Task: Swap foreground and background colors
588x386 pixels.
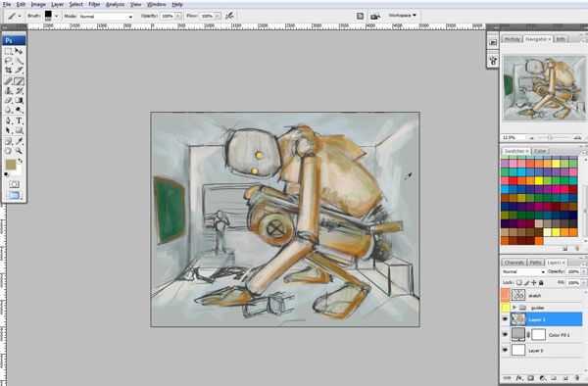Action: 20,161
